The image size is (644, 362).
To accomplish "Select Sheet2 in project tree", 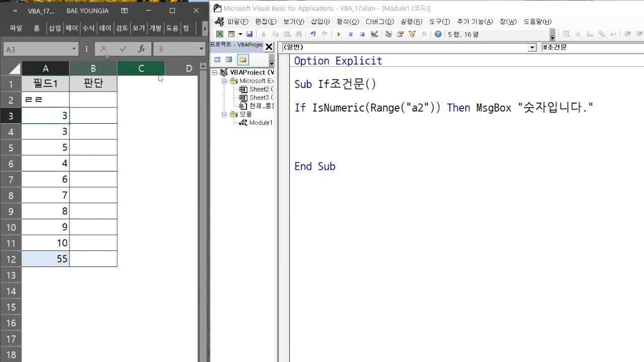I will (x=257, y=89).
